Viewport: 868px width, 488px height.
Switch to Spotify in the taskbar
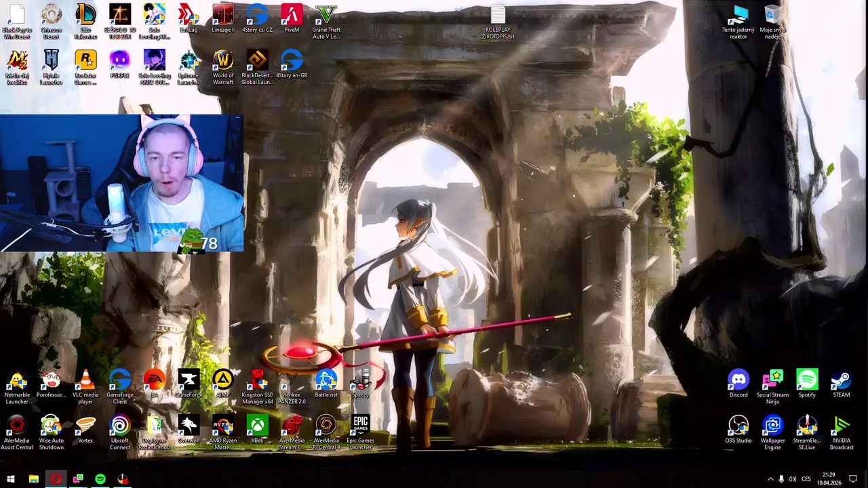coord(100,479)
